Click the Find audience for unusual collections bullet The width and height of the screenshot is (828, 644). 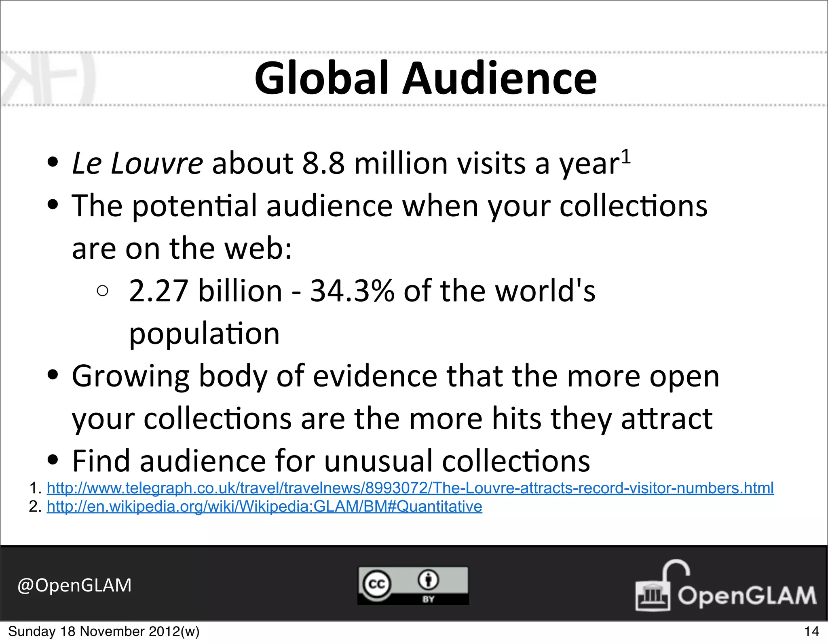(331, 461)
